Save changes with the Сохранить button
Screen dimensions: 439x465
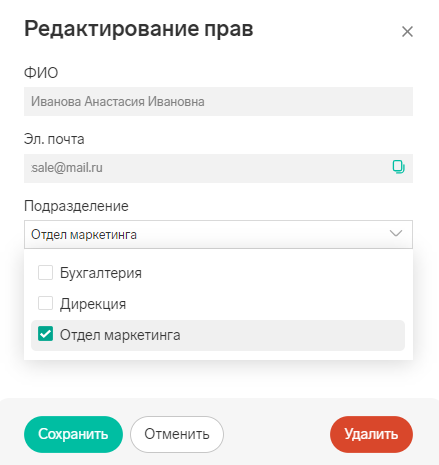click(x=73, y=434)
